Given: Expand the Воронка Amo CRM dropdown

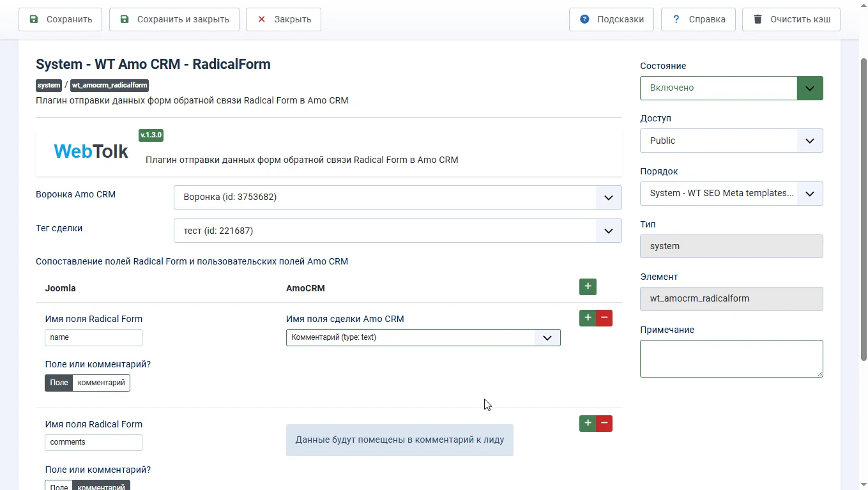Looking at the screenshot, I should coord(397,197).
